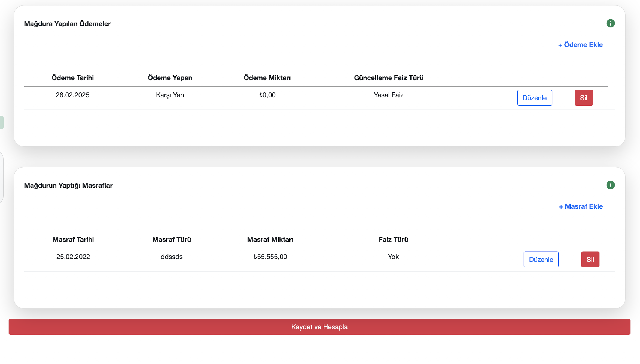
Task: Click the Masraf Türü column header
Action: pyautogui.click(x=172, y=239)
